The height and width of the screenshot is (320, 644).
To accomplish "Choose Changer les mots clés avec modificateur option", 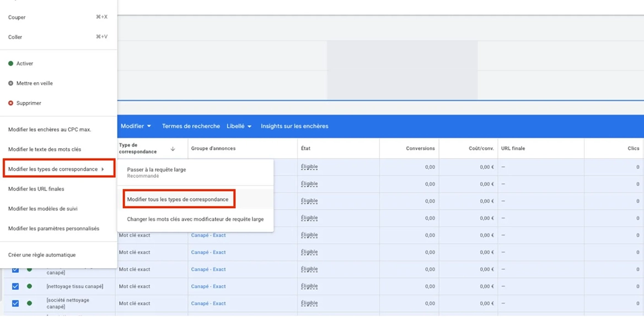I will (x=195, y=219).
